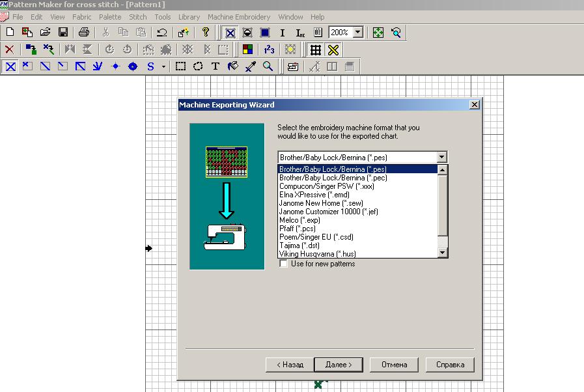Check the Use for new patterns box
This screenshot has width=584, height=392.
click(283, 264)
